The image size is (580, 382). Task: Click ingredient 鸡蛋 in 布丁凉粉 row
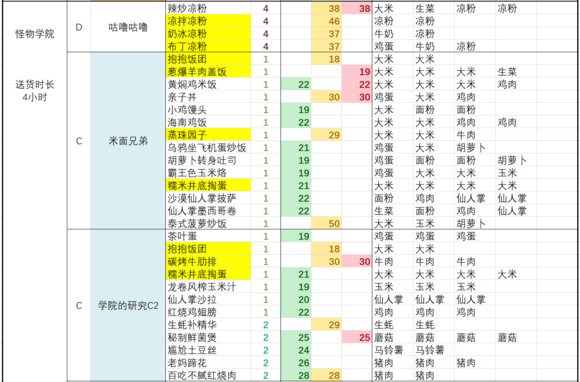(384, 46)
